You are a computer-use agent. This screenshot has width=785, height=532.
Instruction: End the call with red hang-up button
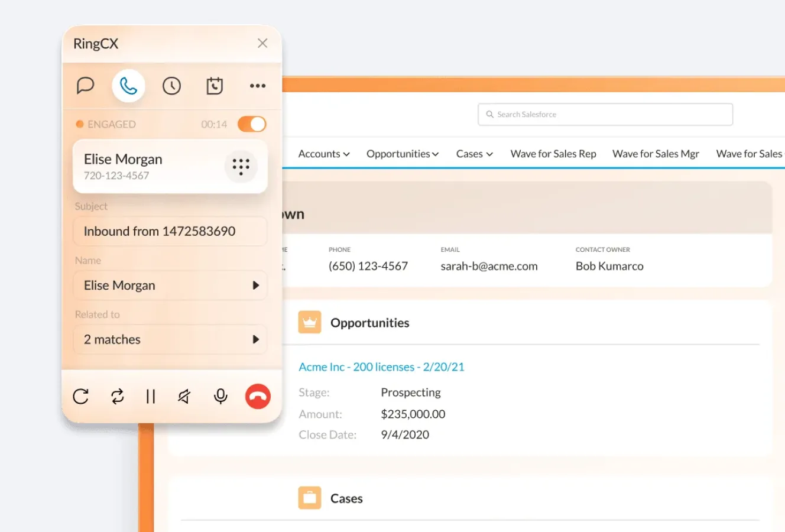[258, 397]
